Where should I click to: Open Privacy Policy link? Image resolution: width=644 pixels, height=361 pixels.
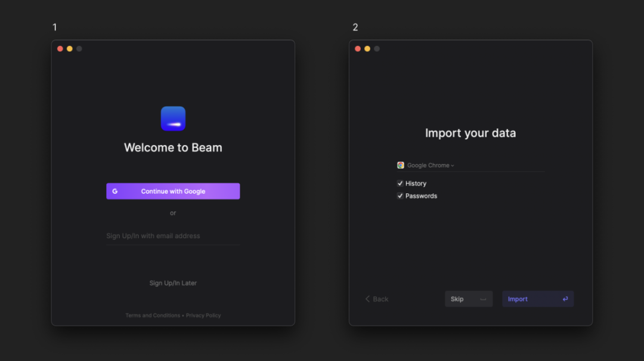coord(203,316)
